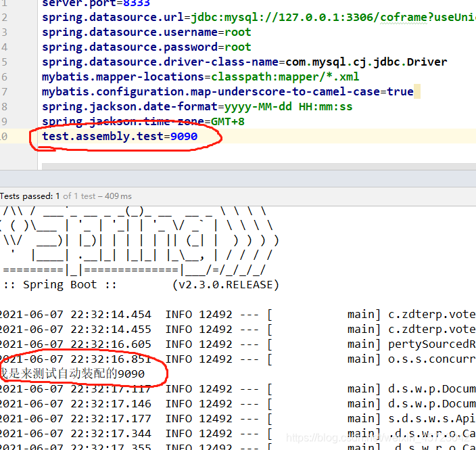The height and width of the screenshot is (450, 476).
Task: Click the spring.jackson.time-zone=GMT+8 line
Action: [x=143, y=122]
